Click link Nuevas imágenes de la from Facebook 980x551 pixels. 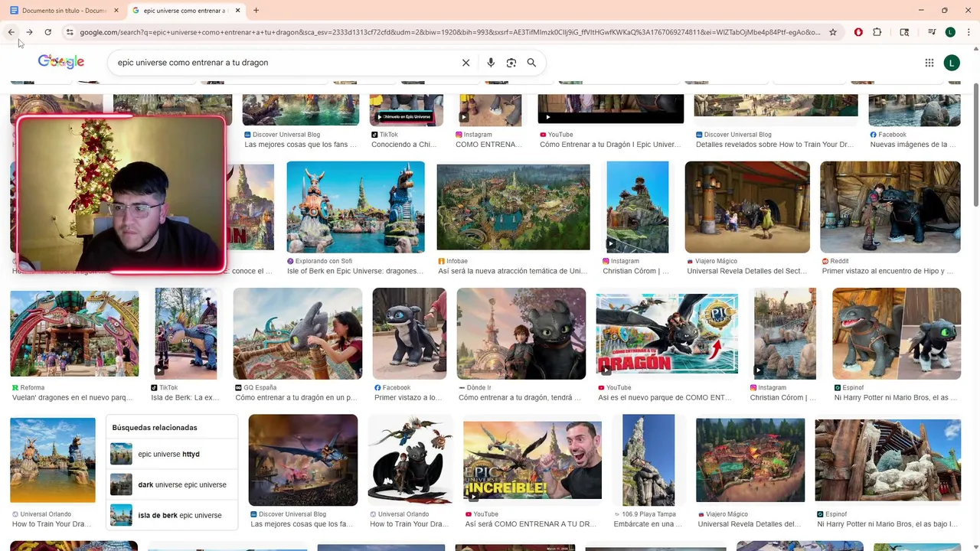[x=913, y=145]
